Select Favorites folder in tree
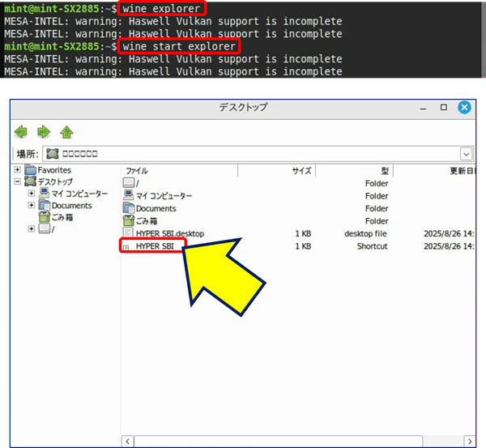Screen dimensions: 486x448 pos(54,170)
